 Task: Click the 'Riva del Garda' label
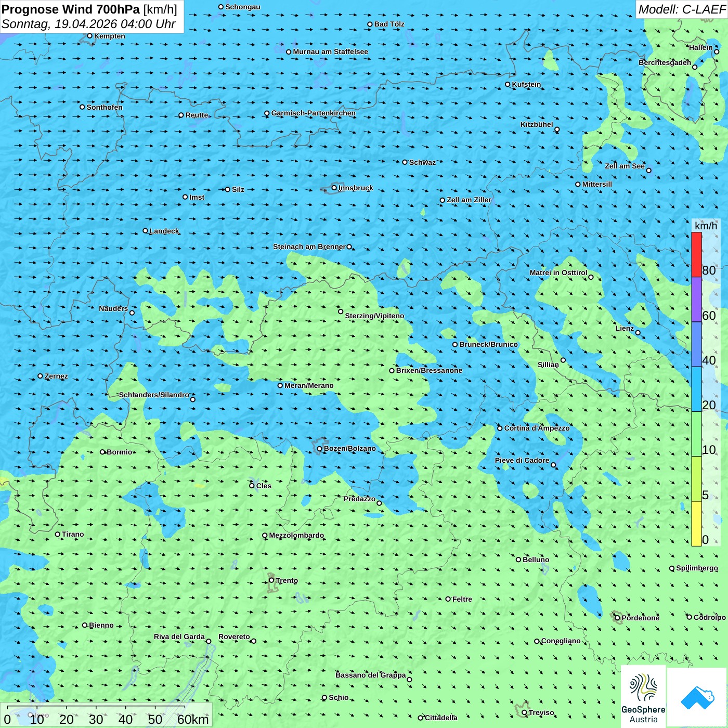click(x=179, y=636)
